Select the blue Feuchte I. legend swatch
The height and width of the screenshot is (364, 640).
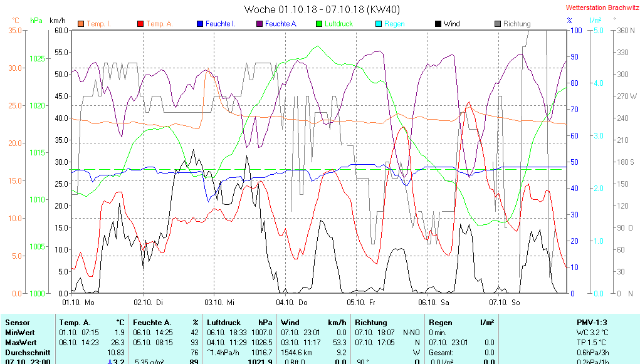click(200, 24)
